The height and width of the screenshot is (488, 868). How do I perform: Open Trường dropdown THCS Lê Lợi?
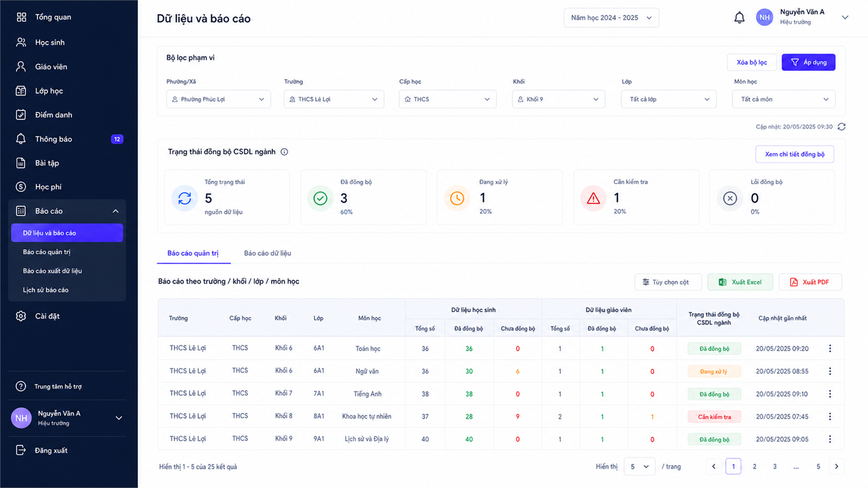point(334,99)
